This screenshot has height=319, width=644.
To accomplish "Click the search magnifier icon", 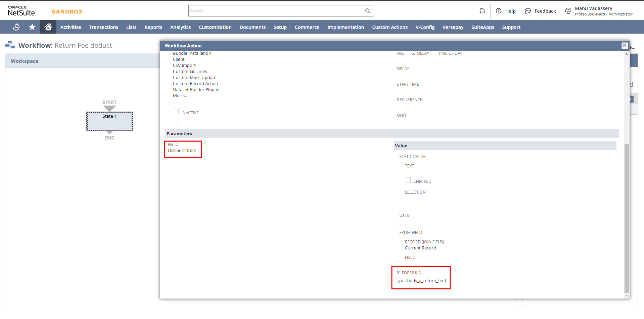I will tap(368, 11).
